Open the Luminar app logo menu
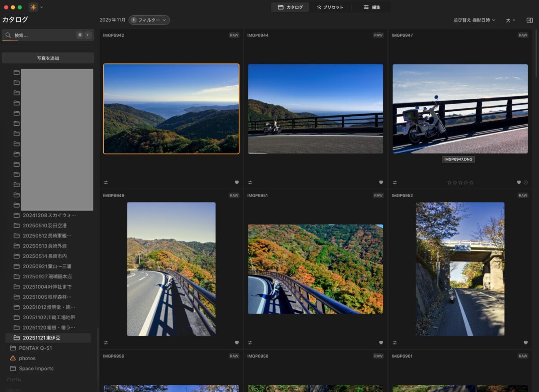Image resolution: width=539 pixels, height=392 pixels. coord(33,7)
